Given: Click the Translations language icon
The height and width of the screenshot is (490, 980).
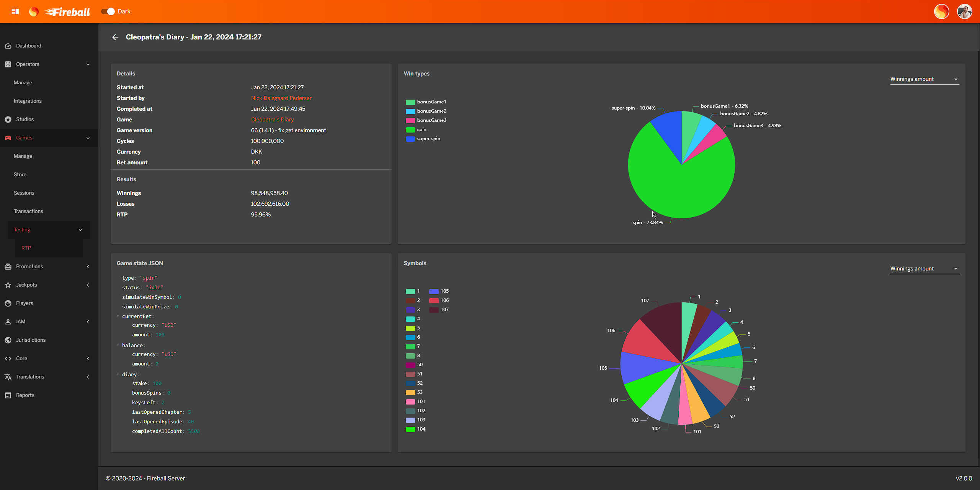Looking at the screenshot, I should point(8,377).
